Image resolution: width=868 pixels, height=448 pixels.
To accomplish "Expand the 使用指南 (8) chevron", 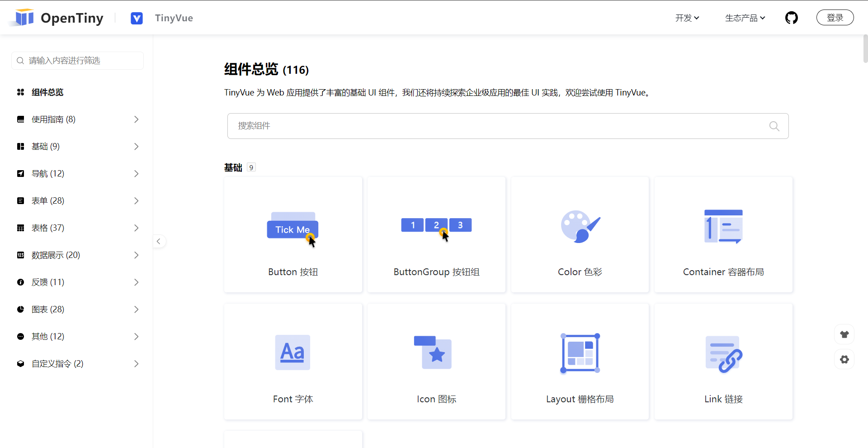I will click(136, 119).
